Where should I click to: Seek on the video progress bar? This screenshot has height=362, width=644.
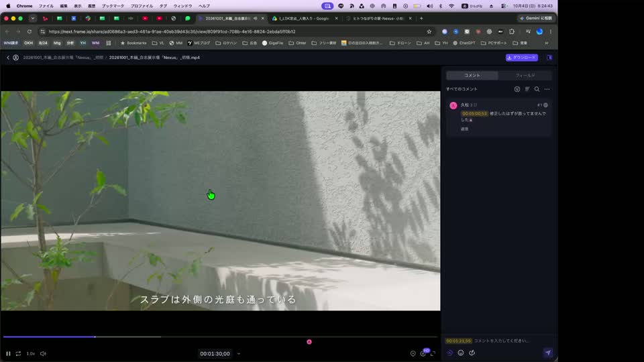click(220, 337)
